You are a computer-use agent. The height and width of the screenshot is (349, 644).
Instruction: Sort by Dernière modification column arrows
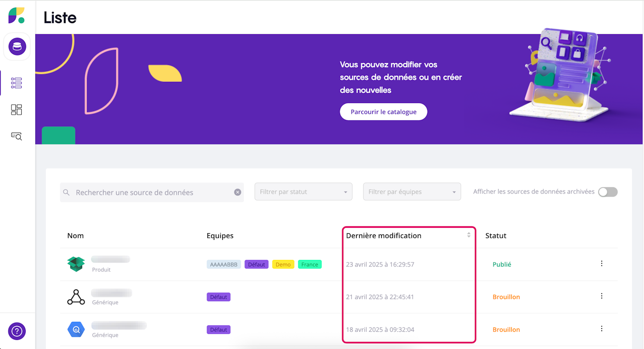pos(468,235)
